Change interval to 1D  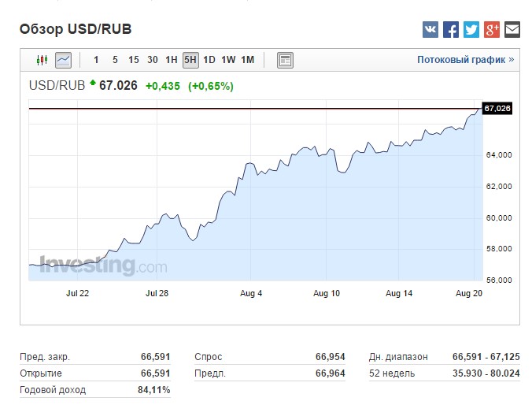tap(209, 60)
